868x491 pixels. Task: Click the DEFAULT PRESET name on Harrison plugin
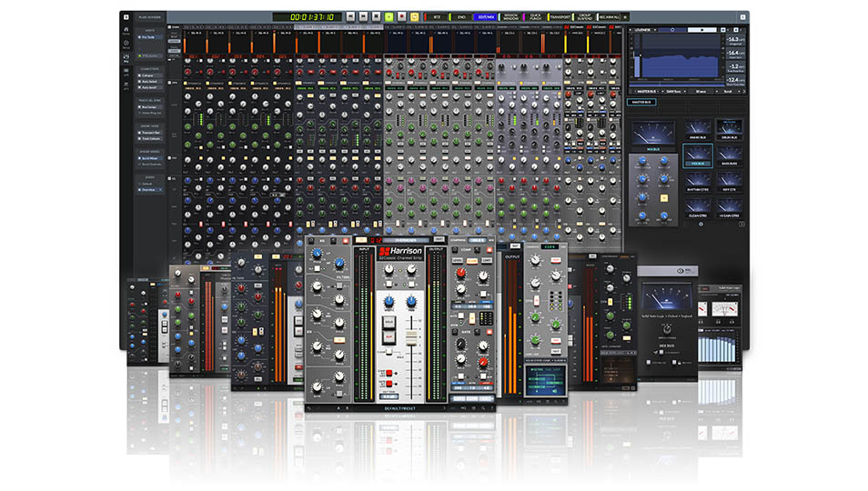(x=399, y=408)
